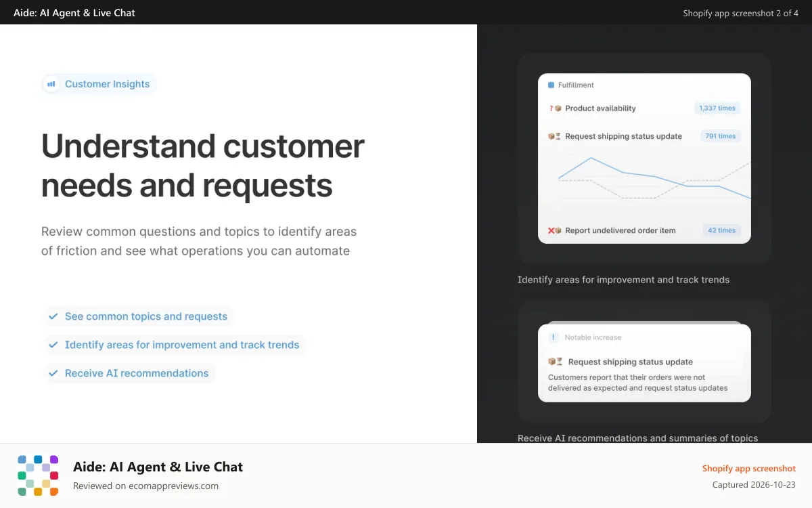Click the Identify areas caption under chart card
This screenshot has width=812, height=508.
coord(623,280)
